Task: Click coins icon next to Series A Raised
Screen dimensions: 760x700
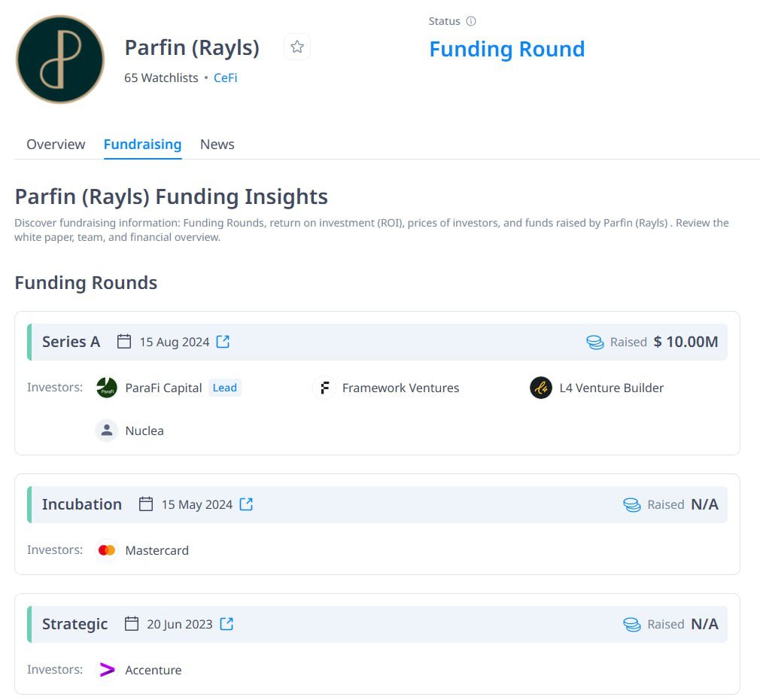Action: point(594,342)
